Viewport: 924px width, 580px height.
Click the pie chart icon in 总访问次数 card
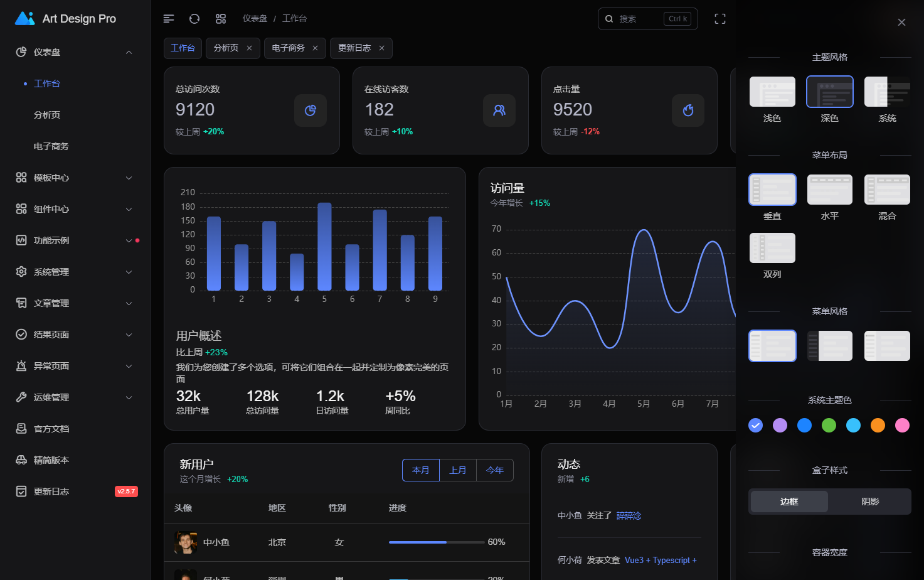(311, 110)
